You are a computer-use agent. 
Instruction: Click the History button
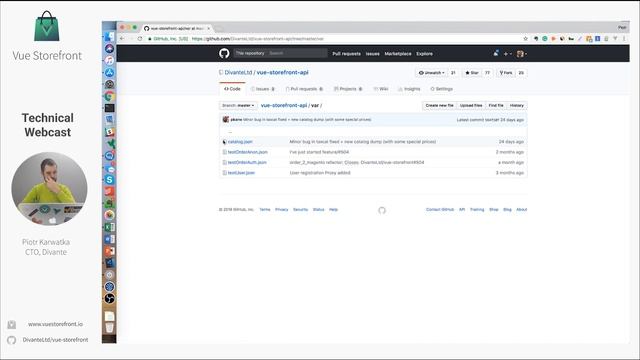[x=516, y=105]
